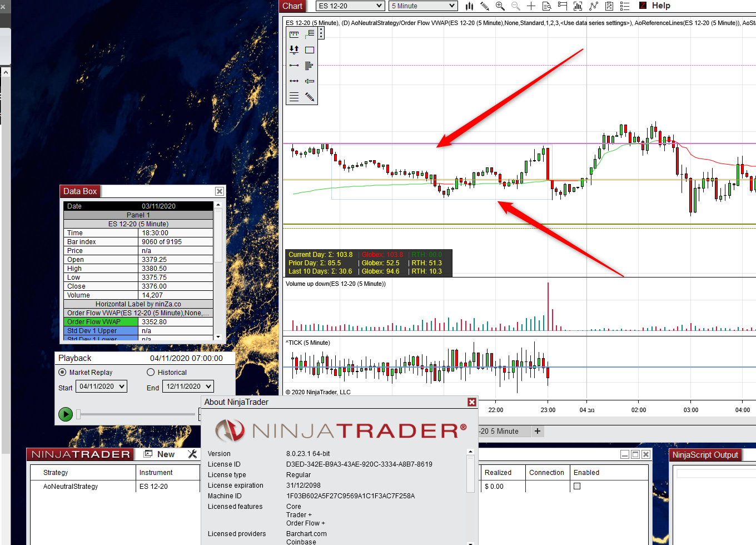This screenshot has height=545, width=756.
Task: Select the pencil tool in floating drawing toolbar
Action: [x=310, y=97]
